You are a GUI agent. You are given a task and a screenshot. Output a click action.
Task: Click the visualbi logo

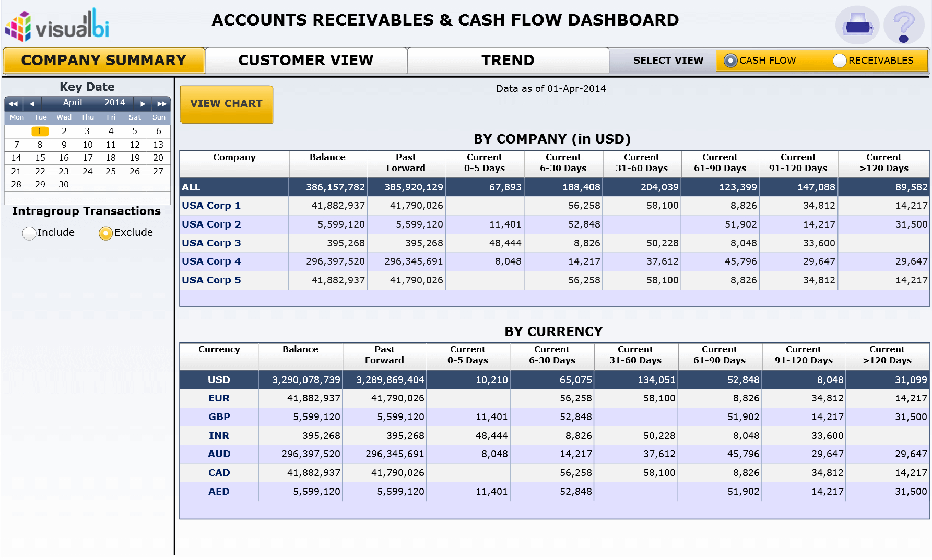coord(57,25)
